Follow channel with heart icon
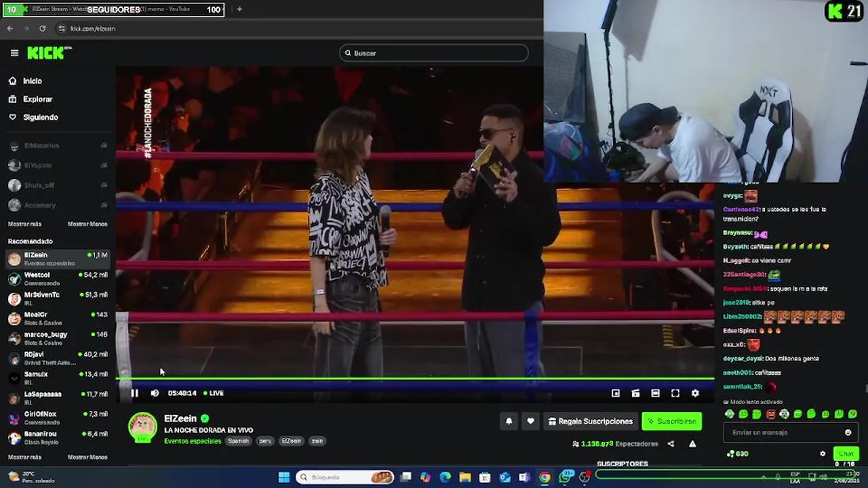 tap(530, 421)
